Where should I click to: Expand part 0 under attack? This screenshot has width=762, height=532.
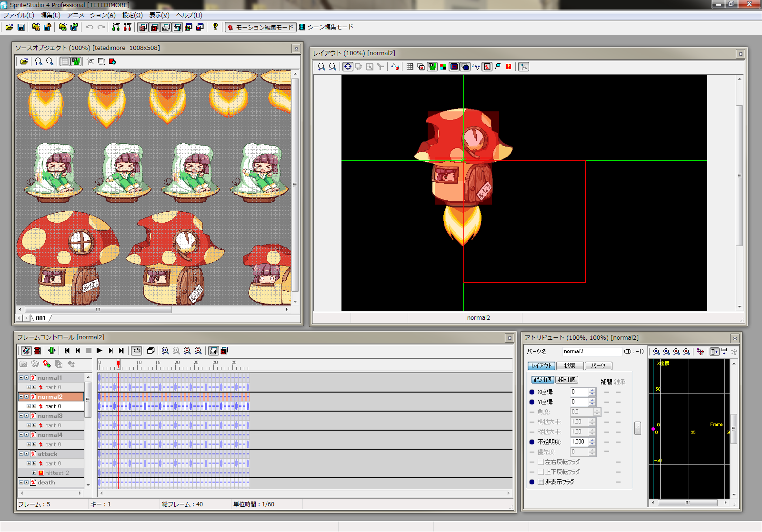click(x=29, y=463)
